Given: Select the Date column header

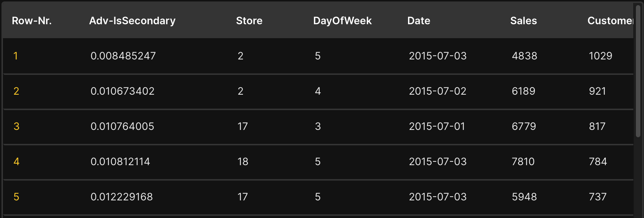Looking at the screenshot, I should tap(419, 21).
